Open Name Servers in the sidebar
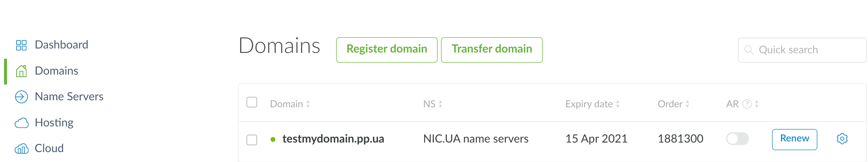The width and height of the screenshot is (868, 162). [x=69, y=97]
